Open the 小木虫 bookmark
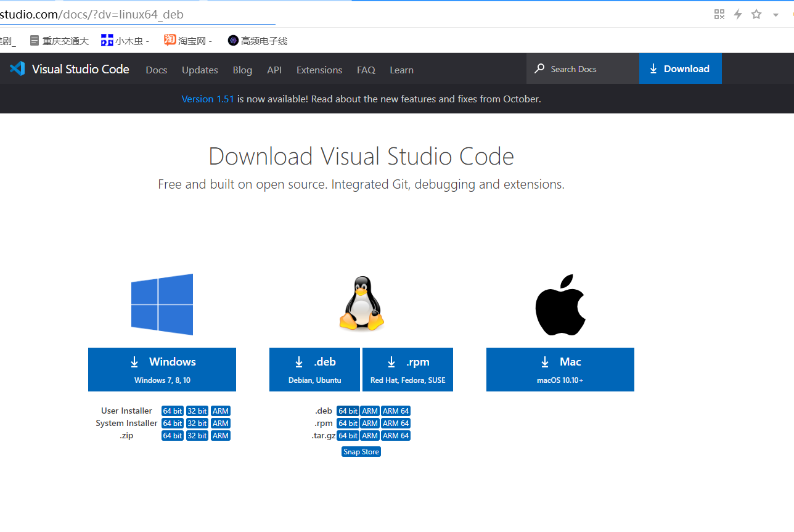Screen dimensions: 794x532 click(x=125, y=41)
